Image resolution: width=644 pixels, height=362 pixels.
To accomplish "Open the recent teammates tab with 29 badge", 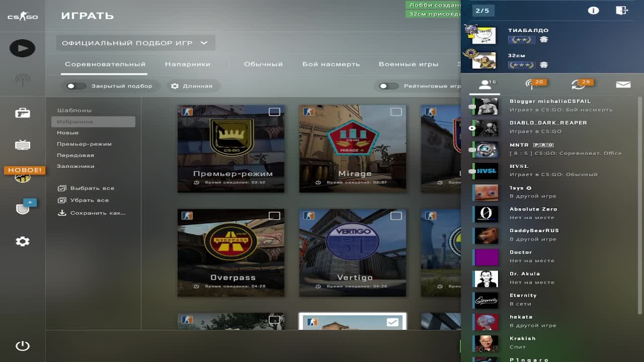I will click(579, 84).
